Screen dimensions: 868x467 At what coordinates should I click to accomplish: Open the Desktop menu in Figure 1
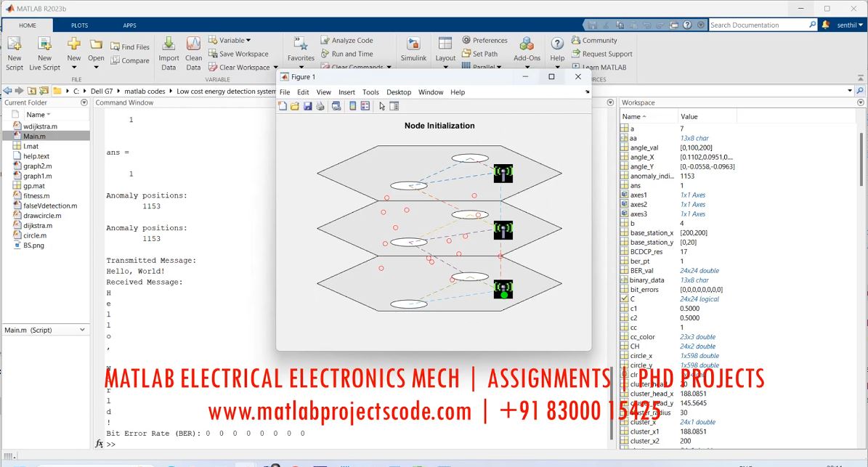[399, 92]
